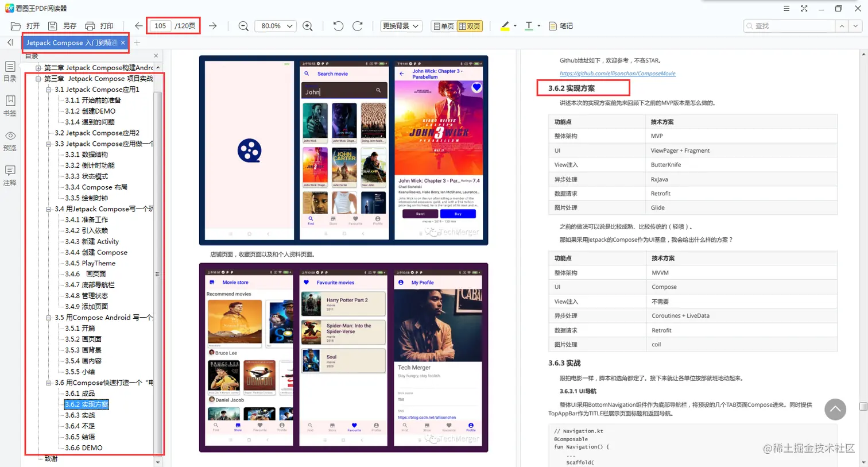Close the outline panel with X

(x=156, y=56)
